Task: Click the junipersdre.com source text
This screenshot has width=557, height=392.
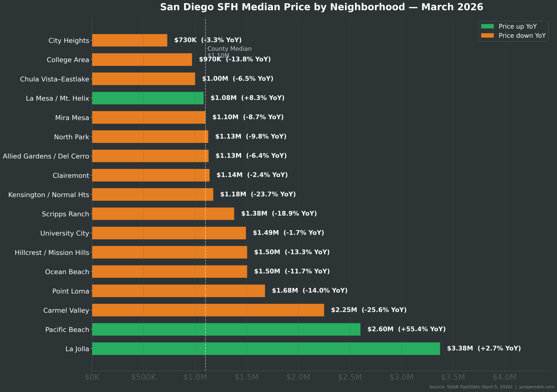Action: click(537, 387)
